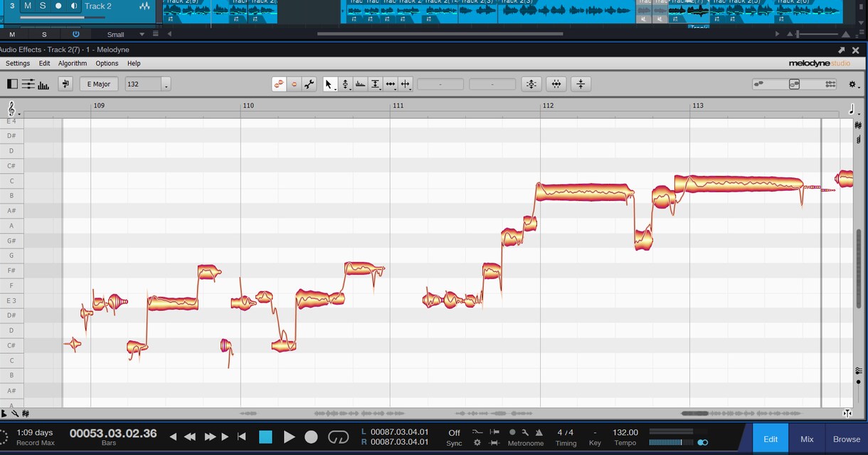Screen dimensions: 868x455
Task: Open Melodyne gear settings at toolbar right
Action: pos(853,84)
